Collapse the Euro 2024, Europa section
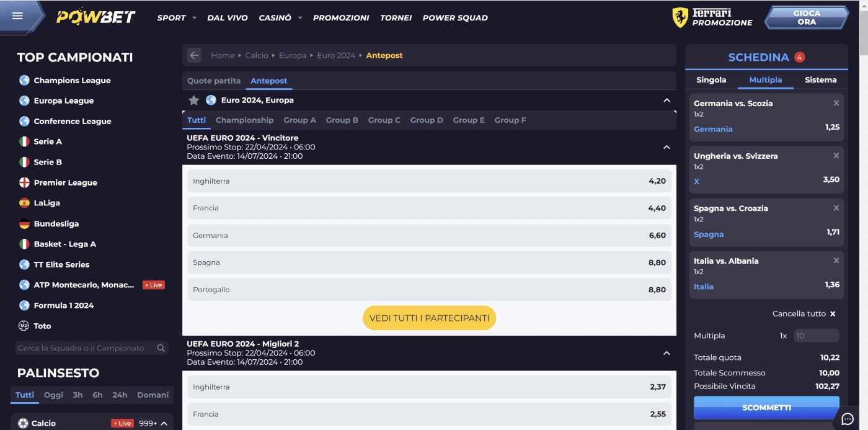 (x=666, y=100)
